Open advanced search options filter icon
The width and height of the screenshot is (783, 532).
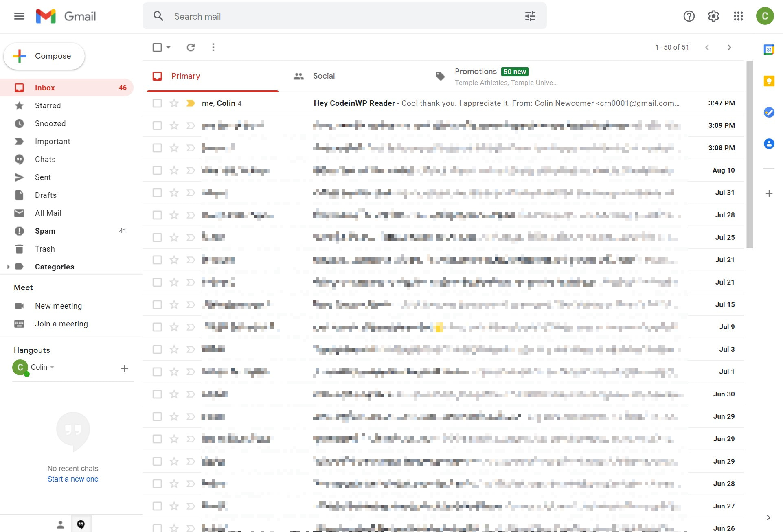(x=530, y=16)
